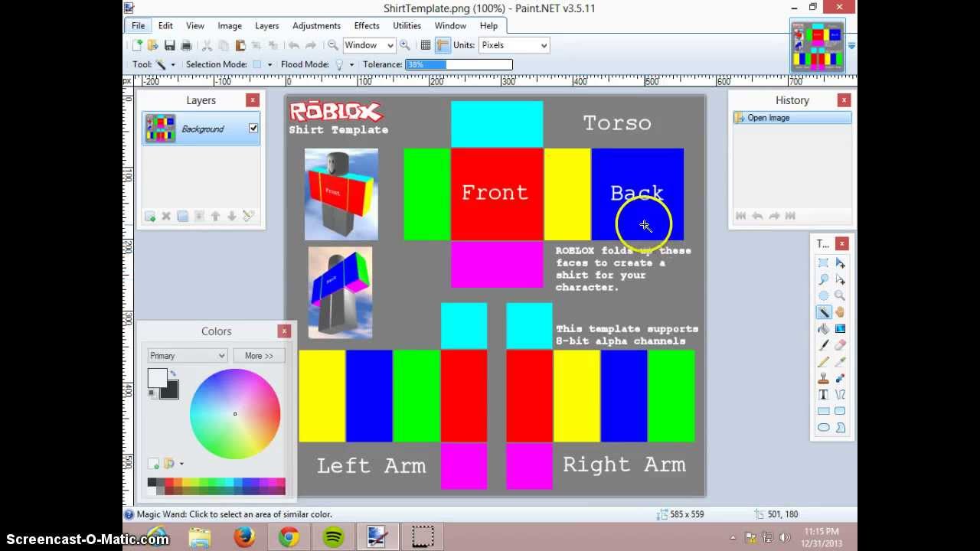Click the Save toolbar icon

[x=170, y=45]
